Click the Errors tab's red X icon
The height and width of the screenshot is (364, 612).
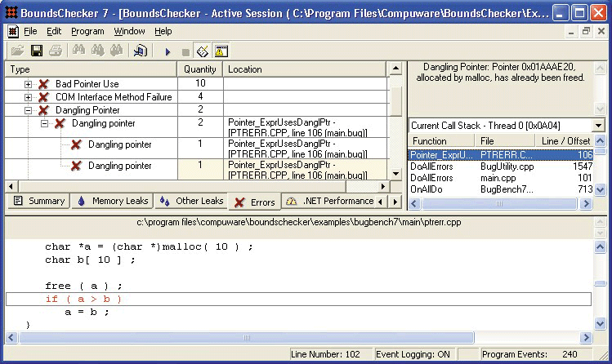[239, 202]
